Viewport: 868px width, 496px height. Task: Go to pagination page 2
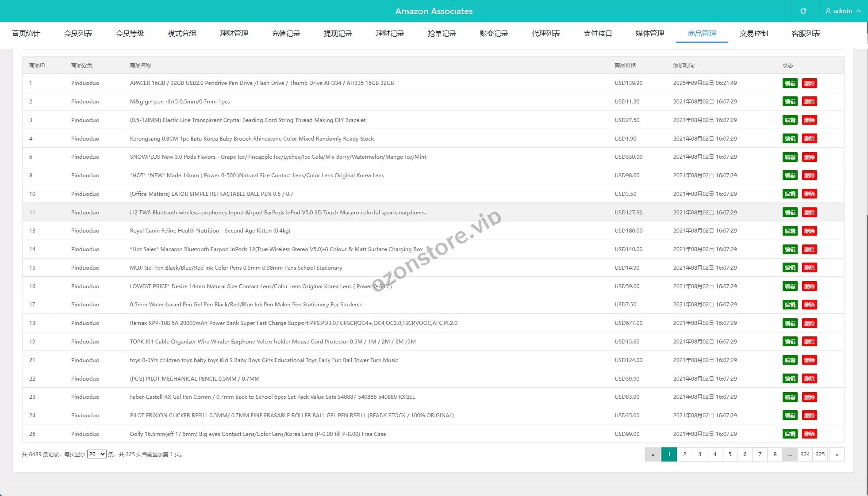[x=684, y=454]
